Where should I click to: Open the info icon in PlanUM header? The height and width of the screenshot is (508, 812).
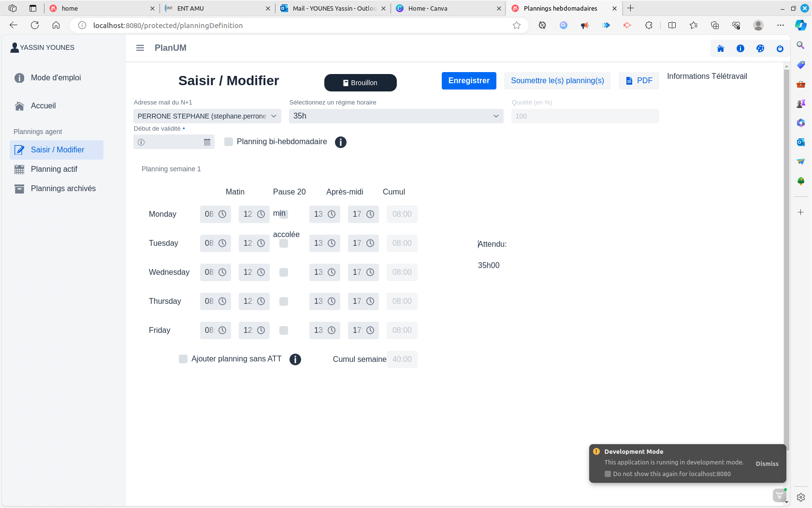pyautogui.click(x=740, y=48)
